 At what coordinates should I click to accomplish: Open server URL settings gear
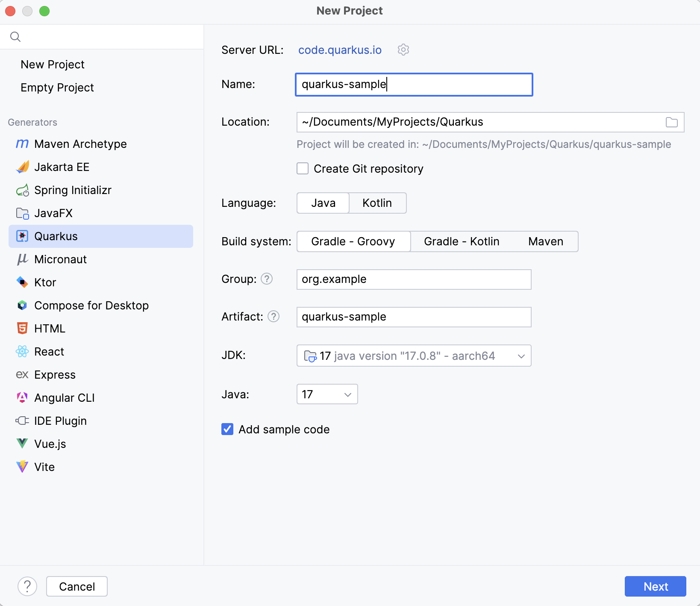pyautogui.click(x=403, y=50)
